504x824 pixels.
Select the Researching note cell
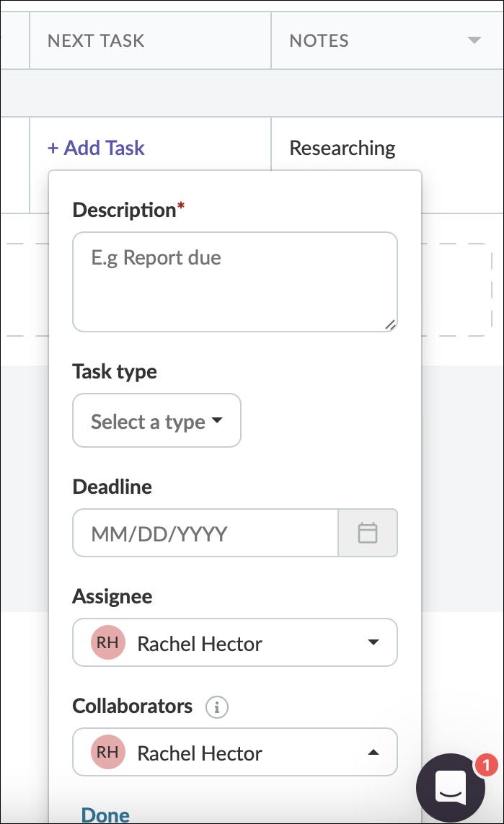coord(342,148)
